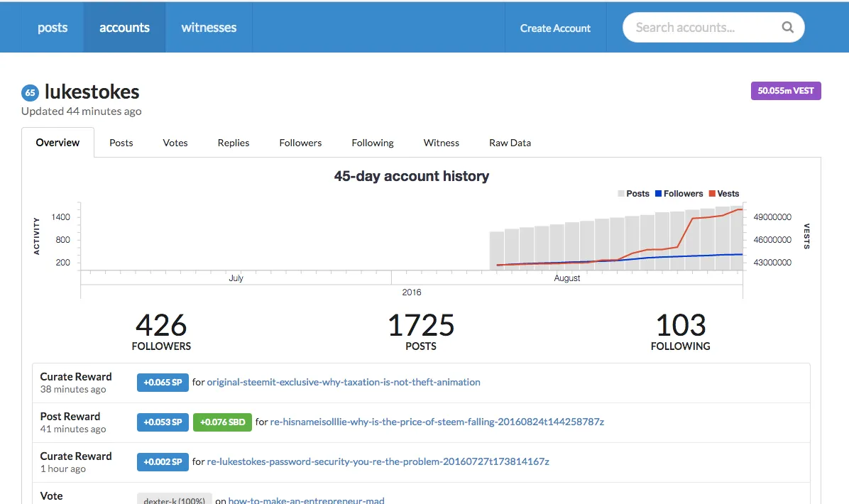The height and width of the screenshot is (504, 849).
Task: Click the +0.002 SP reward label
Action: (x=163, y=462)
